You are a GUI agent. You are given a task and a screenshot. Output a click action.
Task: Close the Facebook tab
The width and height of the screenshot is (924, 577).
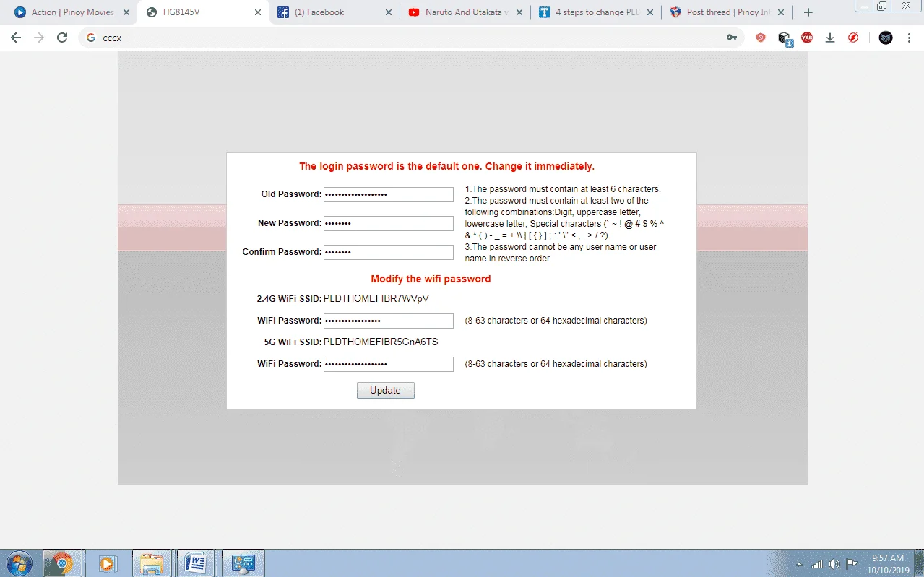[x=389, y=12]
